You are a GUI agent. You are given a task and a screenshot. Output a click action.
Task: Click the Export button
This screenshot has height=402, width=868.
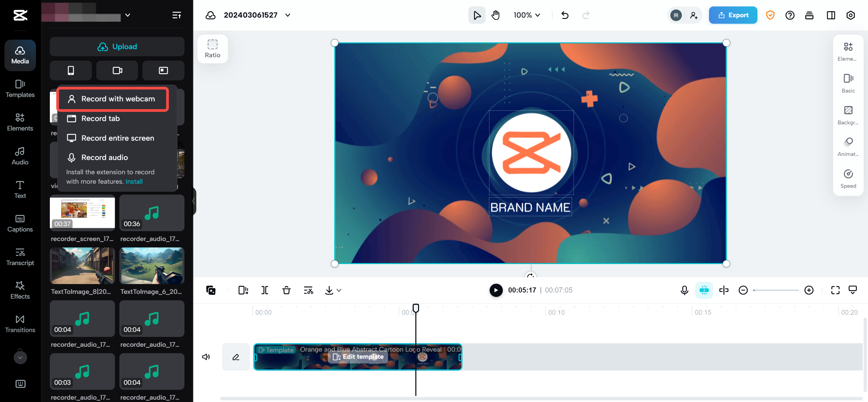pyautogui.click(x=733, y=15)
